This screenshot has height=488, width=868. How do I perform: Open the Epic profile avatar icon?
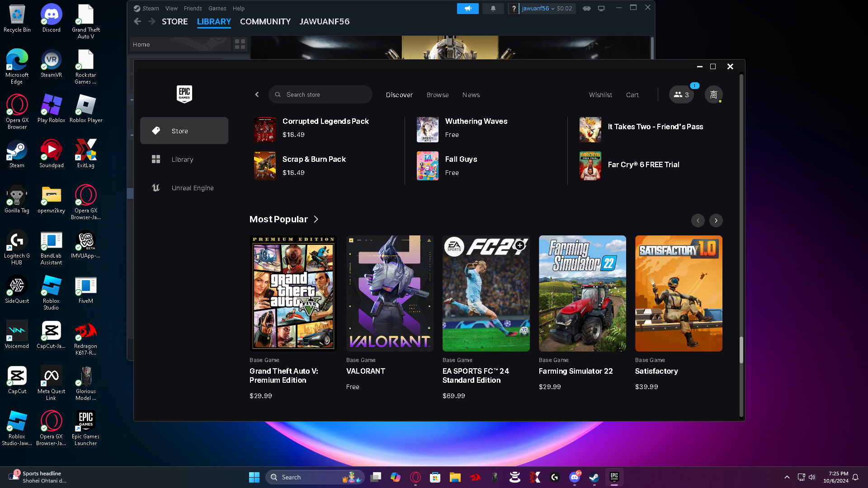713,95
